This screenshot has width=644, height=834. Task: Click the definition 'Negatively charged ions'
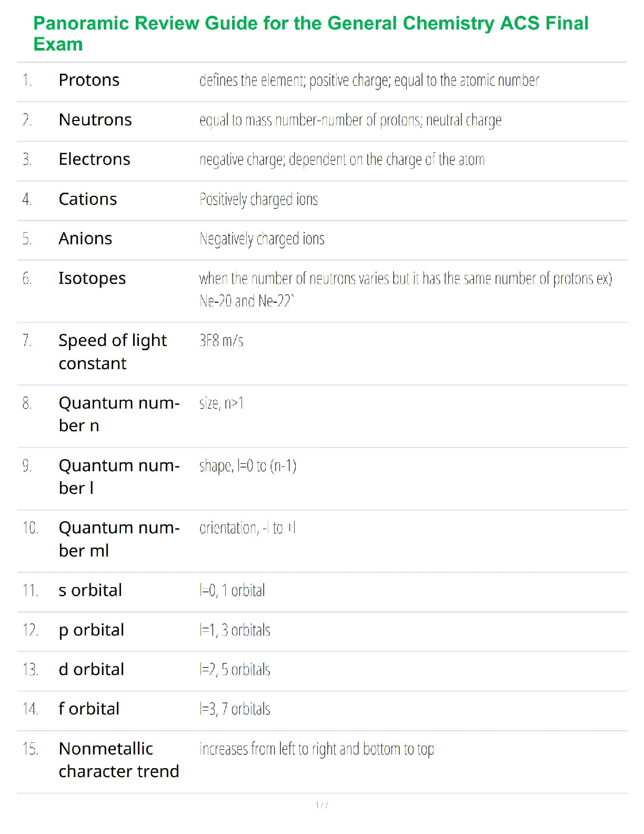(261, 239)
